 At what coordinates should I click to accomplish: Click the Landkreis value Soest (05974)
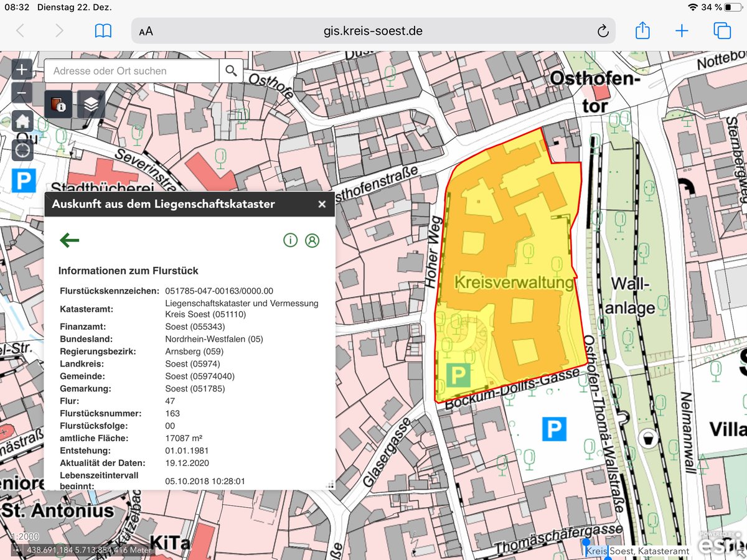[x=192, y=363]
